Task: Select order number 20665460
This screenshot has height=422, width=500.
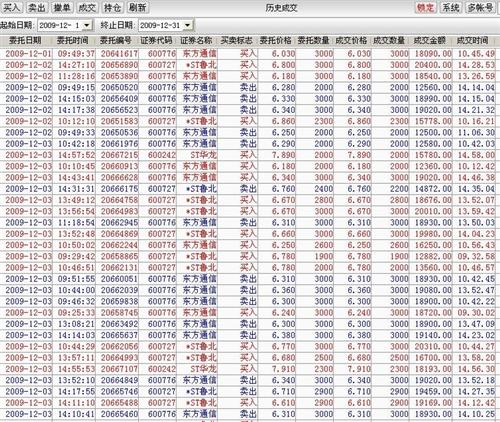Action: (119, 414)
